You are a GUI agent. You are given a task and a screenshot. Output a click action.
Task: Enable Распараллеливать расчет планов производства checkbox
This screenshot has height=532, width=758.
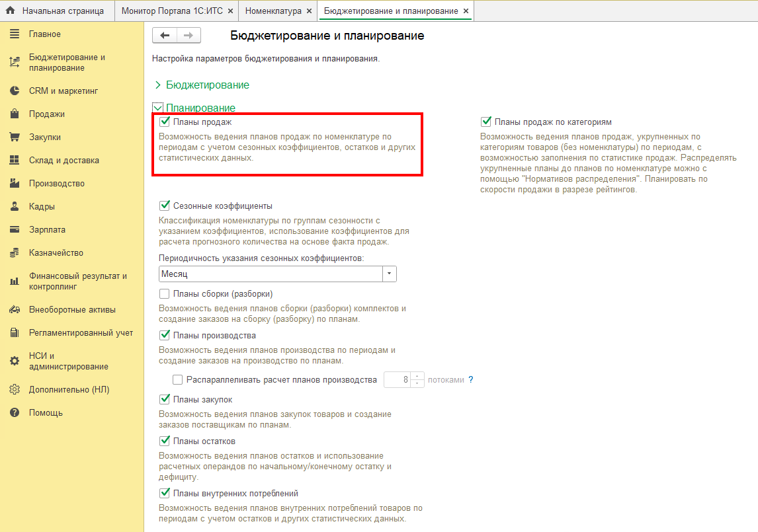[x=177, y=380]
